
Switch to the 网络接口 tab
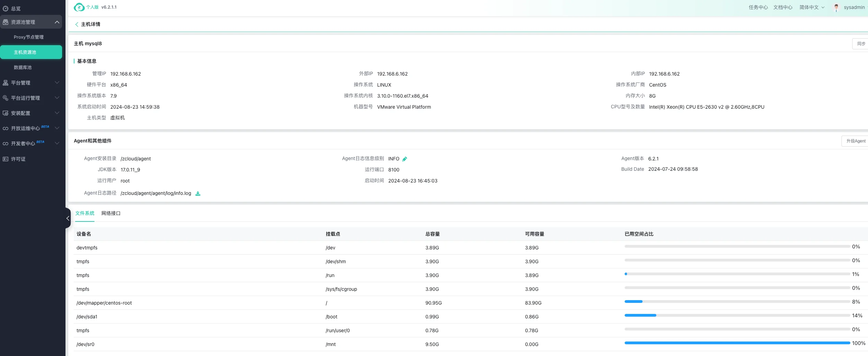click(111, 214)
